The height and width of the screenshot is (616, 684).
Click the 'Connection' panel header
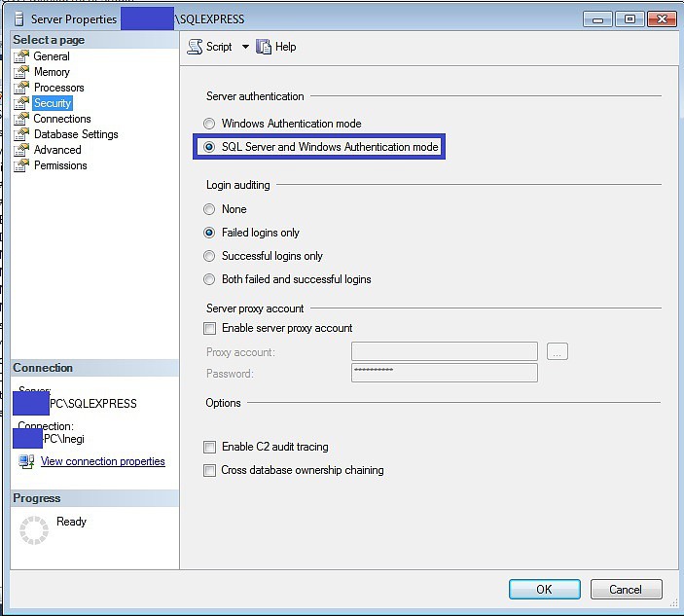[43, 368]
